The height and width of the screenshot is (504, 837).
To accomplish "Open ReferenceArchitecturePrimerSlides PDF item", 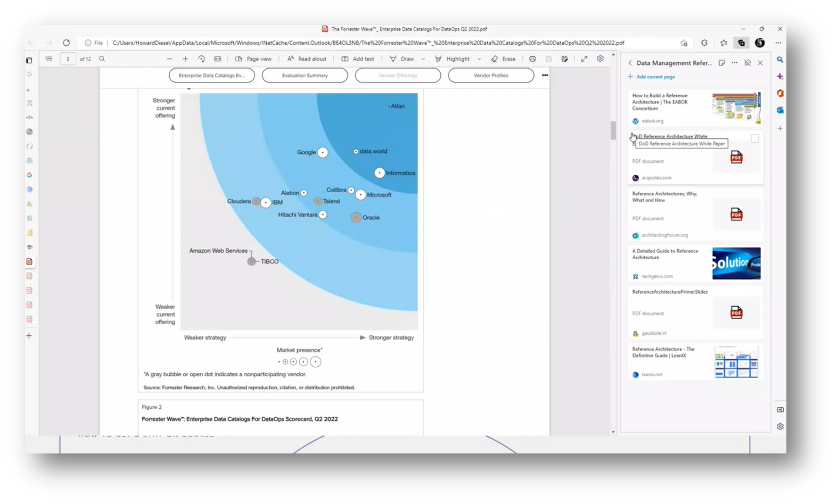I will pos(695,312).
